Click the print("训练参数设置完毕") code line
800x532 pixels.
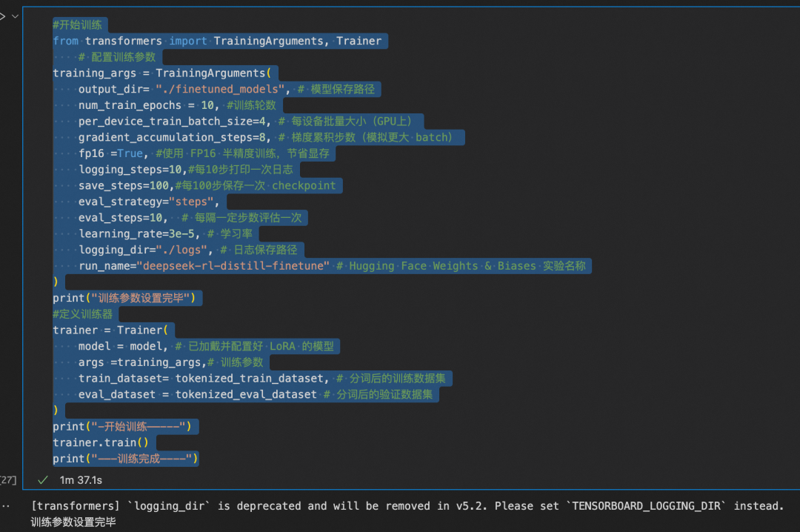(124, 298)
